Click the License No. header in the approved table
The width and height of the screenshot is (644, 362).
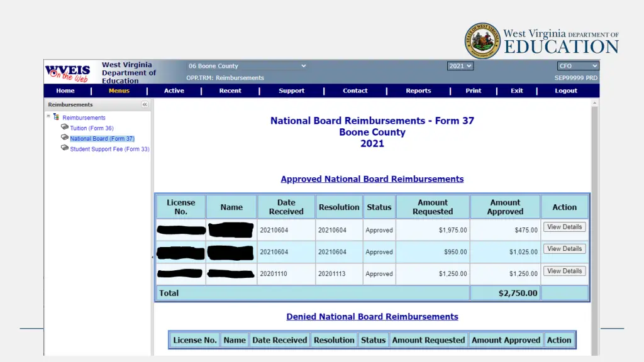[180, 207]
